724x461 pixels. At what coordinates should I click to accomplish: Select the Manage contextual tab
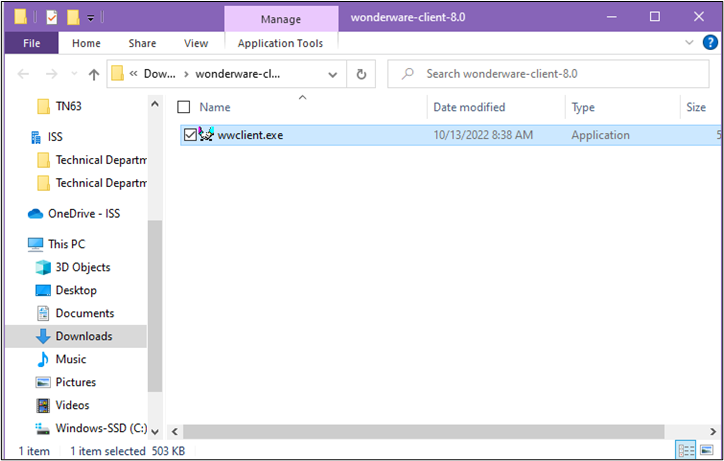(x=281, y=19)
